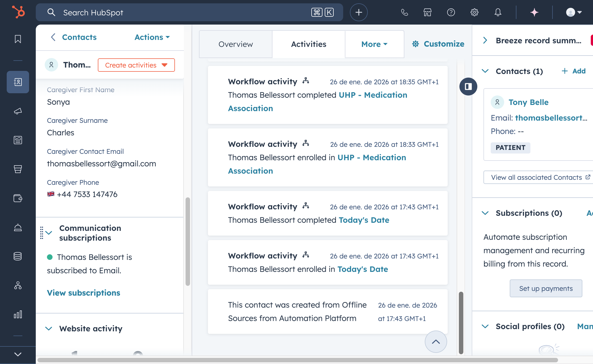Open the notifications bell
Viewport: 593px width, 364px height.
(498, 12)
